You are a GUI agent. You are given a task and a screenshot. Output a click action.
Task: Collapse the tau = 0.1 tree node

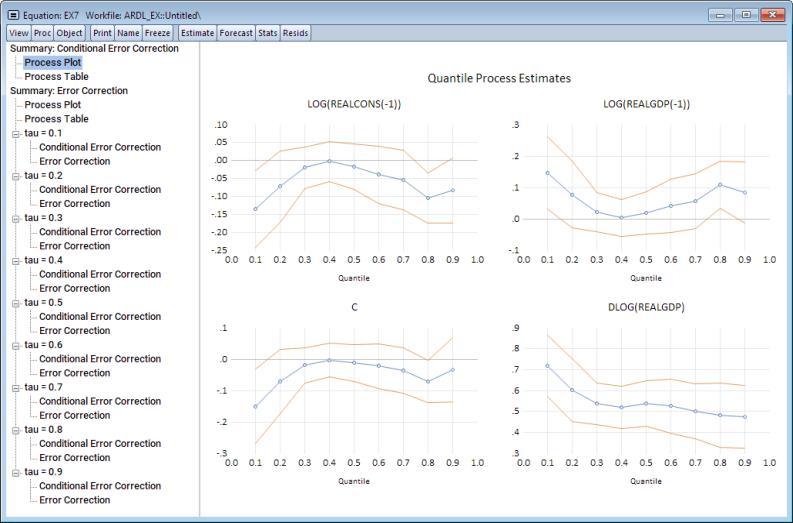coord(15,133)
